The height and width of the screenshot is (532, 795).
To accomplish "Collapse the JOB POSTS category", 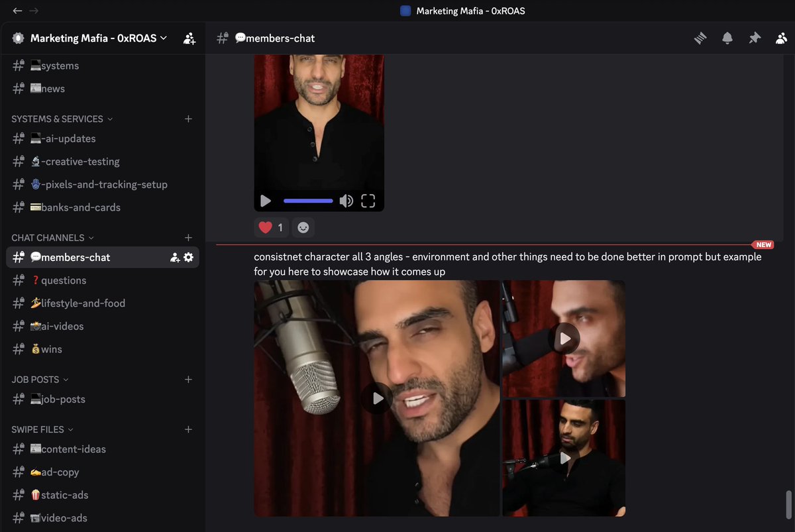I will tap(40, 380).
